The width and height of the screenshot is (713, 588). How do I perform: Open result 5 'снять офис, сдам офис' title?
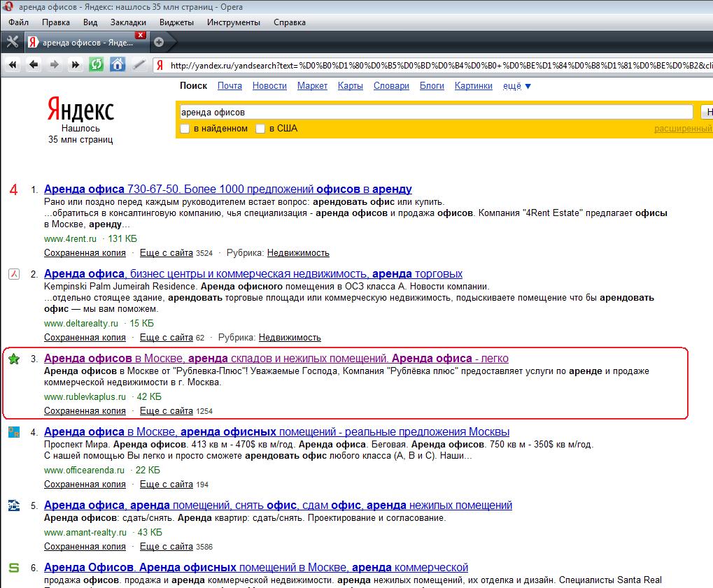coord(278,505)
